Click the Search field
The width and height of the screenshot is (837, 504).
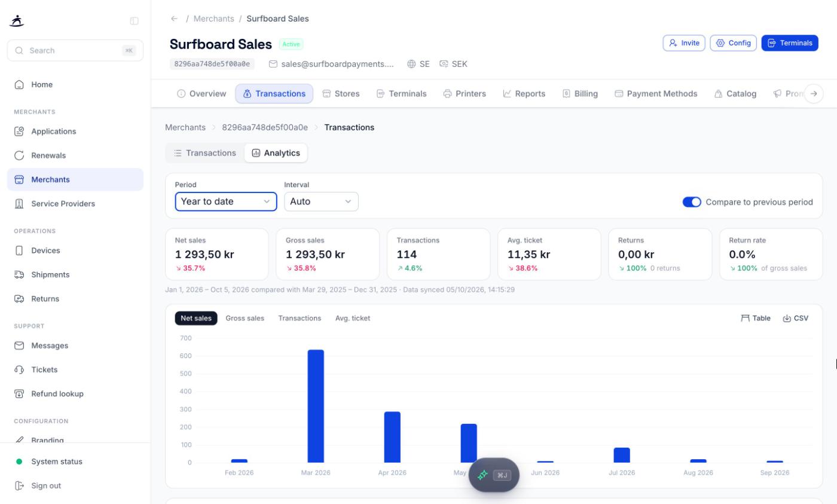point(75,50)
